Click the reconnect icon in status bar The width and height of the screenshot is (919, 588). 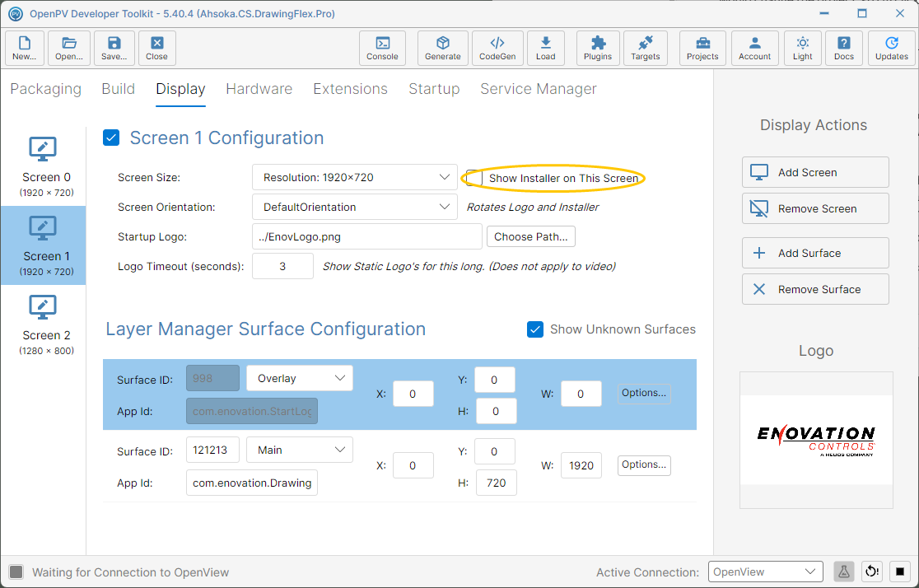871,572
